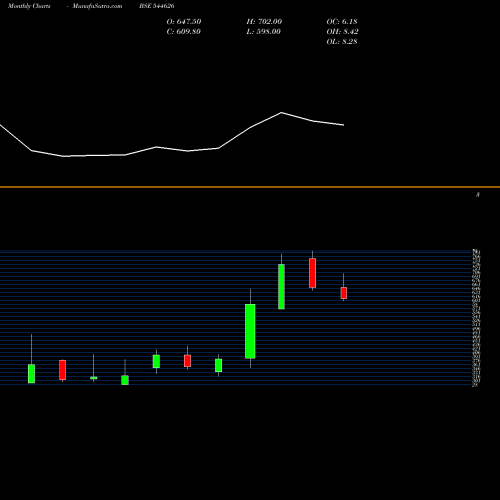Click the close value 'C: 609.80'
500x500 pixels.
(x=183, y=32)
